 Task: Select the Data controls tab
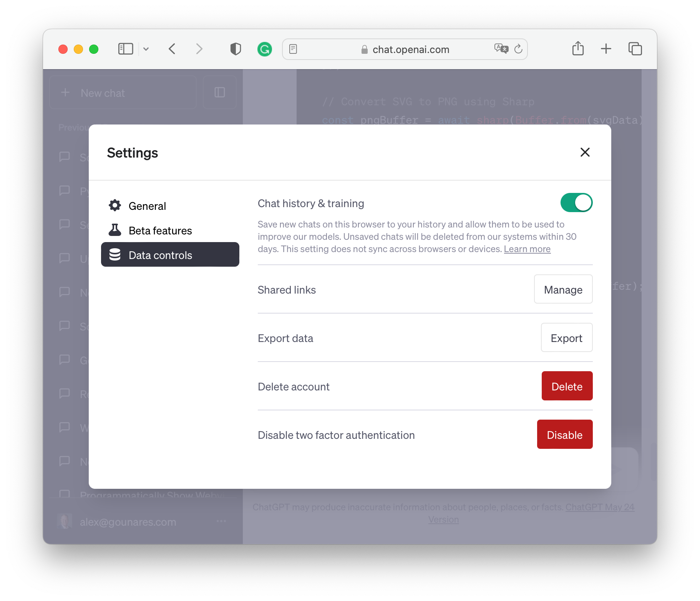coord(170,255)
